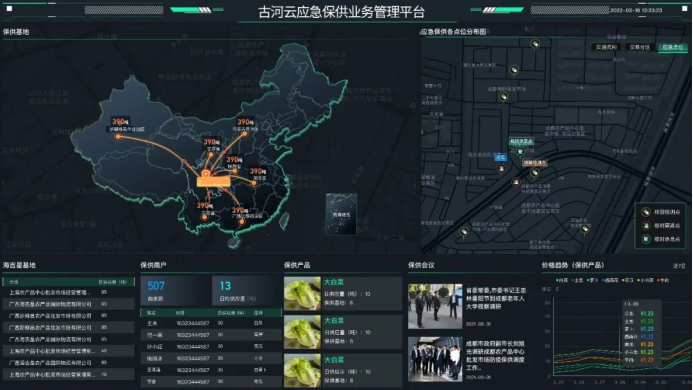Screen dimensions: 693x390
Task: Toggle 西兰花 series in the price legend
Action: click(610, 280)
